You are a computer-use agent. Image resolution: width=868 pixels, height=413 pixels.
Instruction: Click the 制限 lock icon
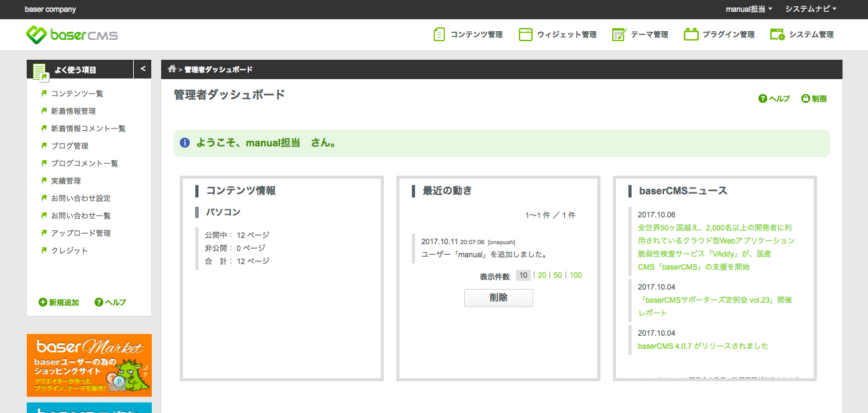[x=805, y=98]
